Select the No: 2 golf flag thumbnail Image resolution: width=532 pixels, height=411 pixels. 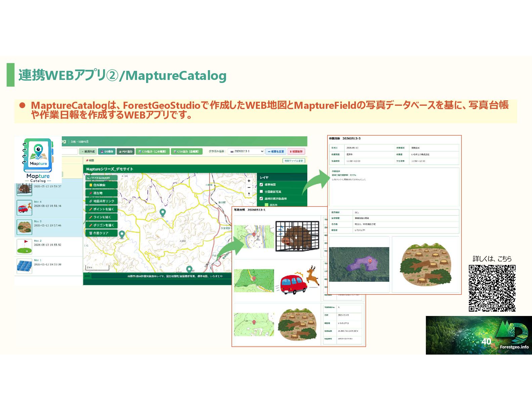pos(25,246)
